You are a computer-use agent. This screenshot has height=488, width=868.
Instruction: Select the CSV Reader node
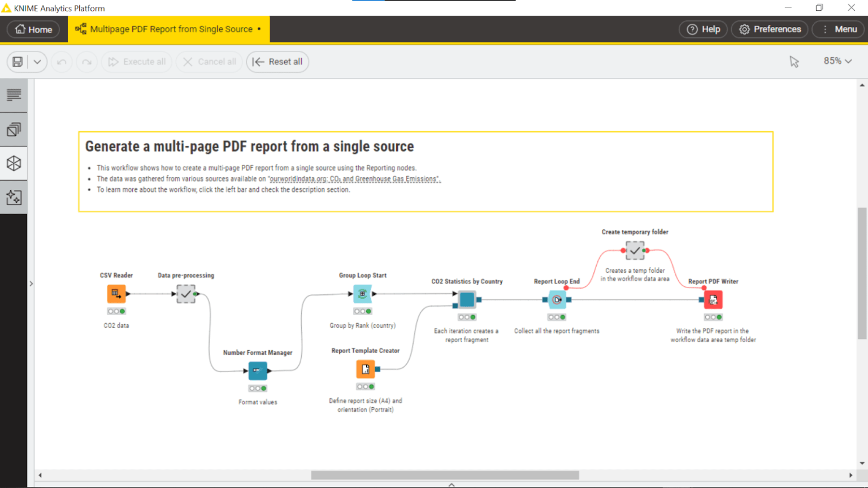pos(116,294)
